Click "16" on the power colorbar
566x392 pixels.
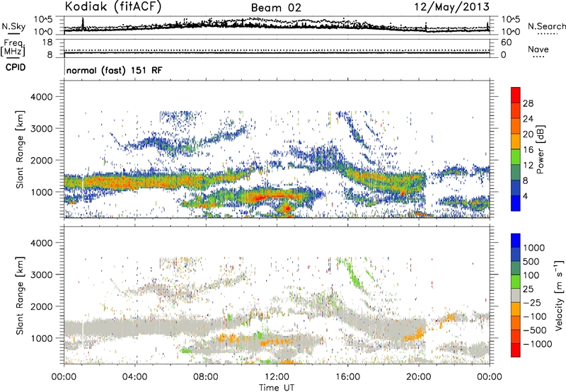(528, 150)
